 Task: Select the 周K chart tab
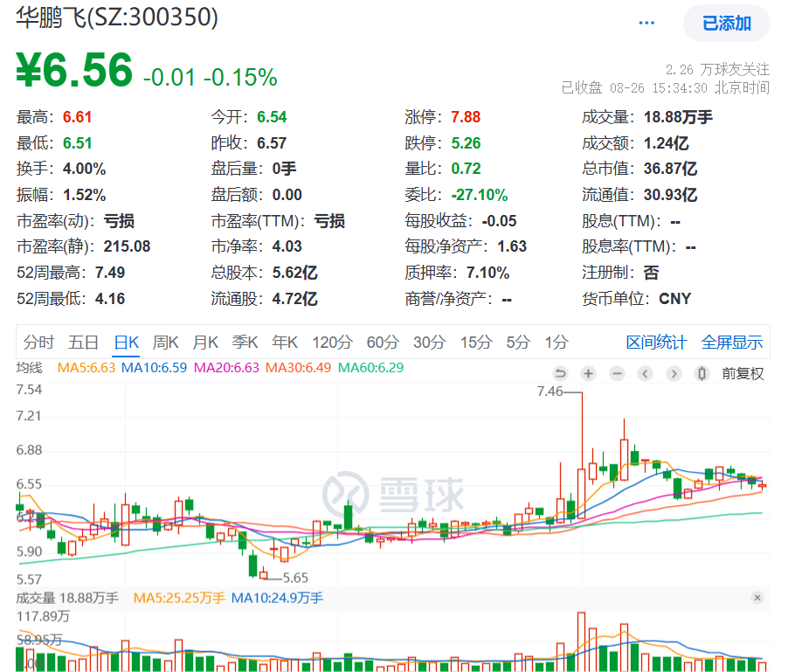pyautogui.click(x=166, y=343)
